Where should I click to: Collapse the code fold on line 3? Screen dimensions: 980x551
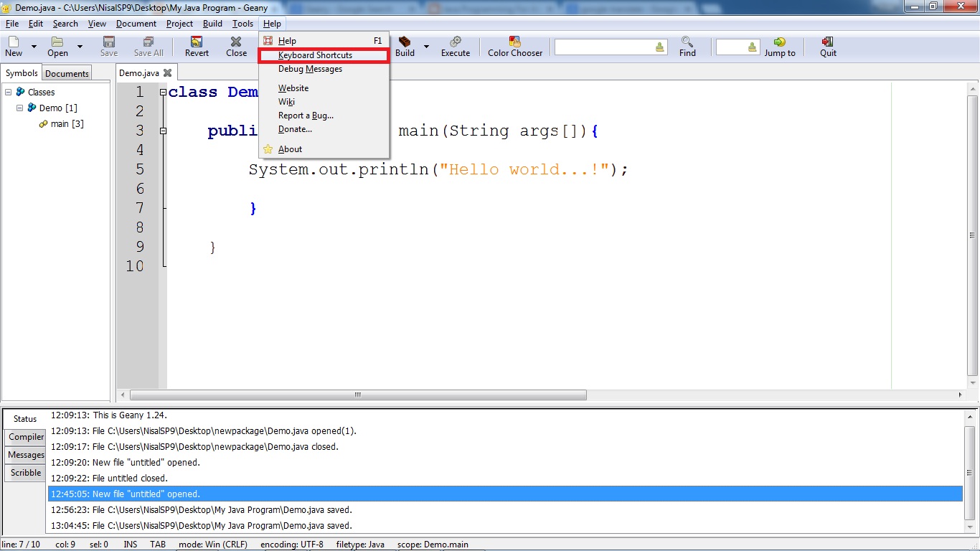[x=164, y=131]
